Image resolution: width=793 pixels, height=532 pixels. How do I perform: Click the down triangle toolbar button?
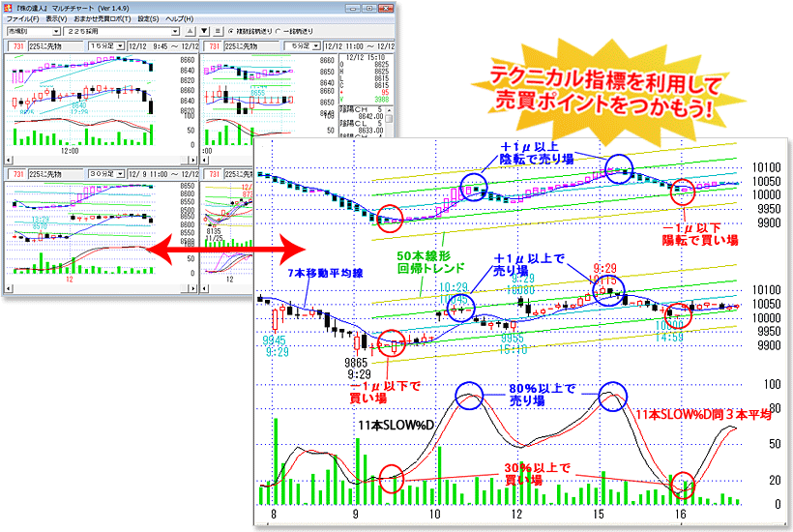pos(204,31)
